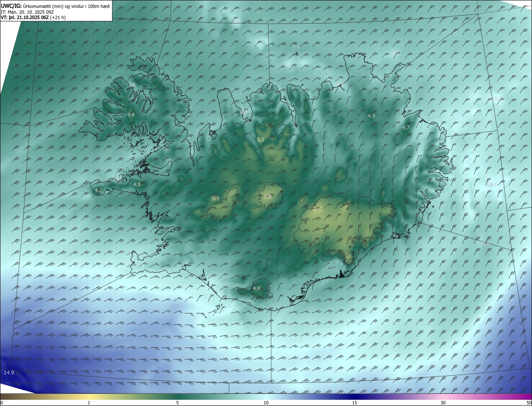Image resolution: width=532 pixels, height=406 pixels.
Task: Click the color scale label 15
Action: click(x=355, y=403)
